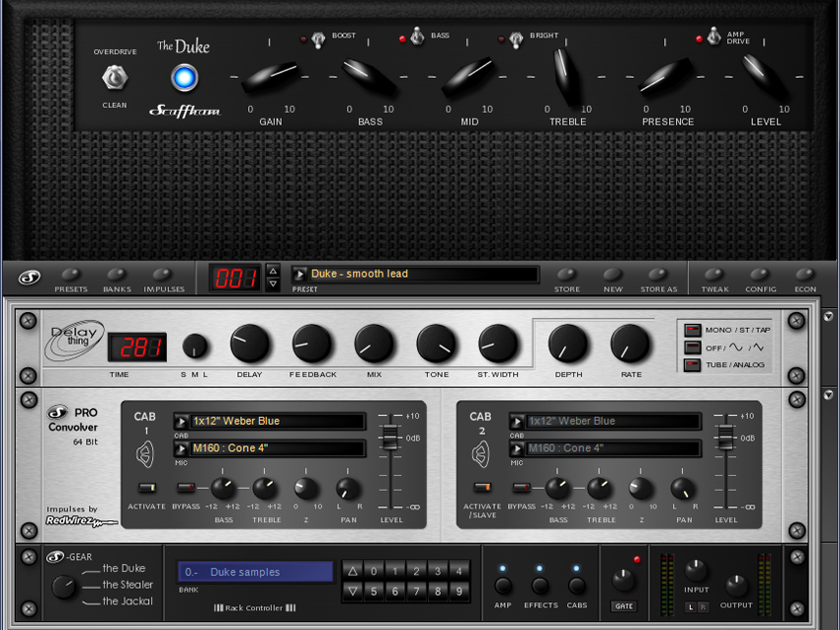
Task: Toggle the Boost switch
Action: coord(318,39)
